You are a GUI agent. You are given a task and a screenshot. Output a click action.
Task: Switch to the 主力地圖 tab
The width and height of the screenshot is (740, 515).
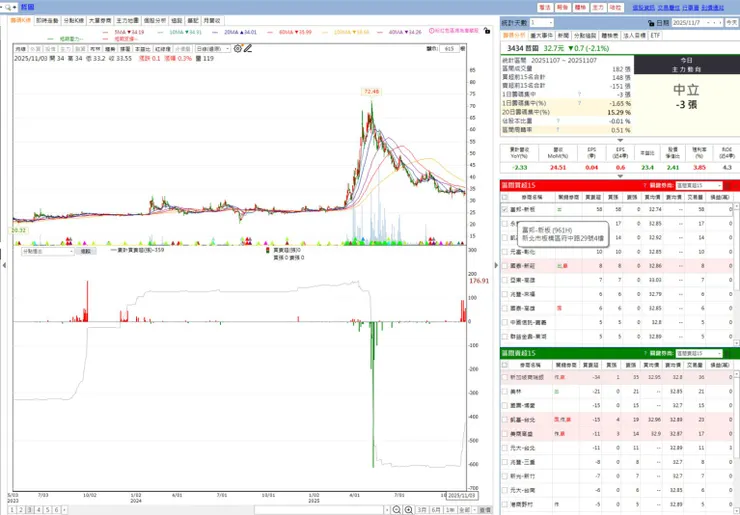click(127, 20)
